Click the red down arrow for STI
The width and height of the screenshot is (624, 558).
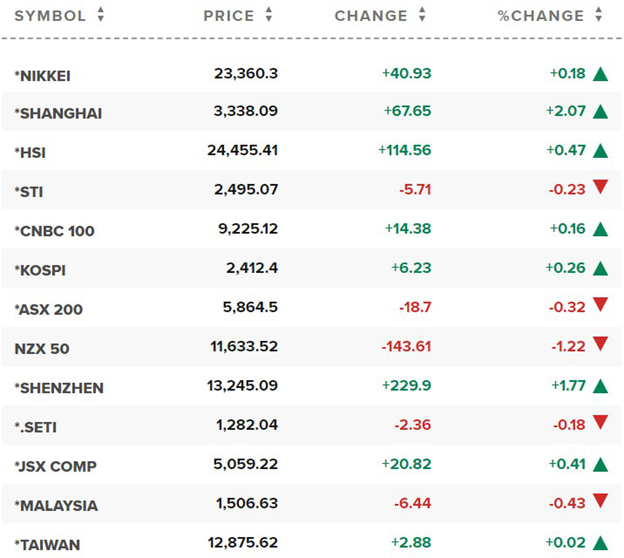point(600,187)
